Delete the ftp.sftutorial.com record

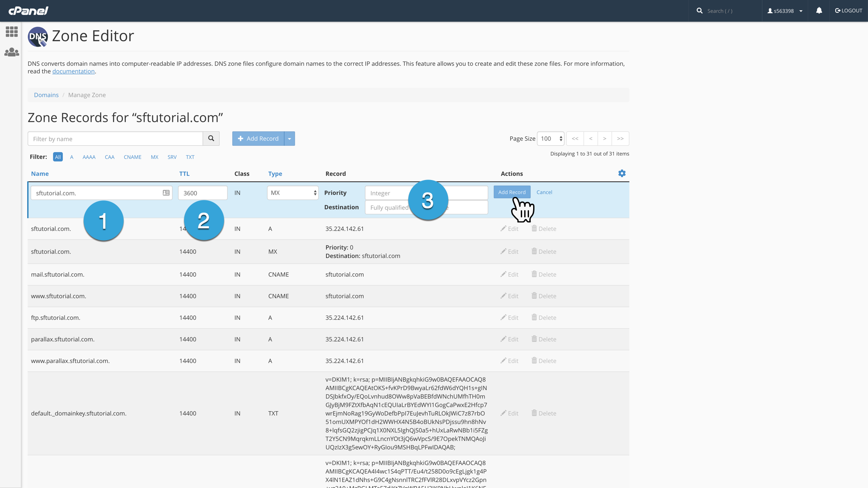[544, 318]
